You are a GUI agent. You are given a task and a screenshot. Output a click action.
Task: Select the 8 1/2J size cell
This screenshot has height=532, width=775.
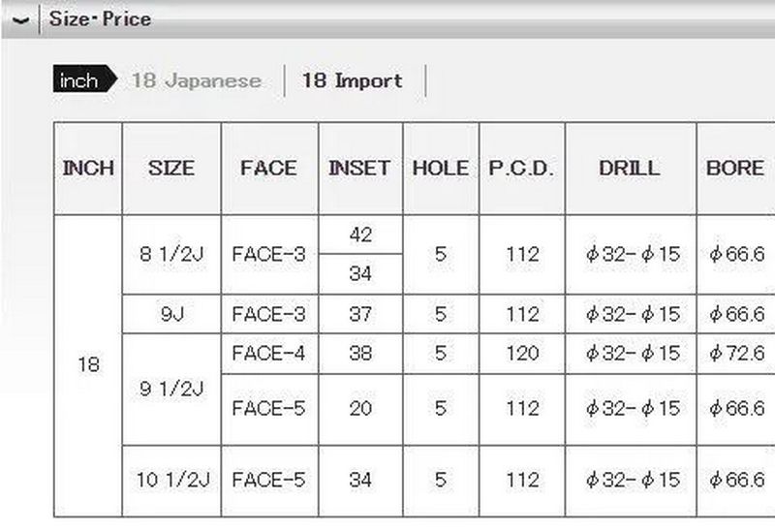[171, 255]
